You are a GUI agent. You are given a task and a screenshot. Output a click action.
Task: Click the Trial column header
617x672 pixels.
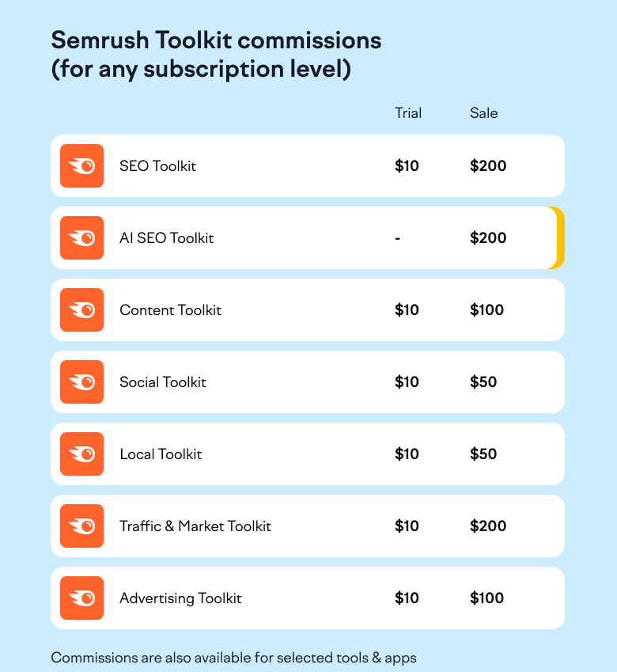[408, 113]
